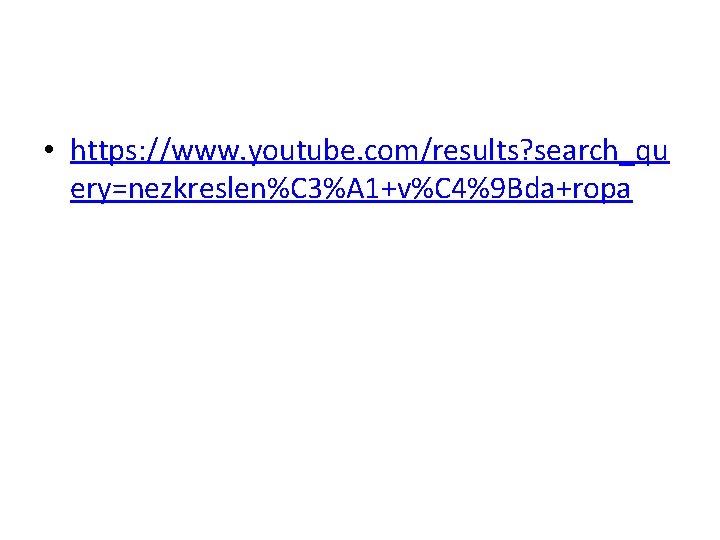Image resolution: width=720 pixels, height=540 pixels.
Task: Click the 'ropa' ending of the hyperlink
Action: [x=602, y=190]
